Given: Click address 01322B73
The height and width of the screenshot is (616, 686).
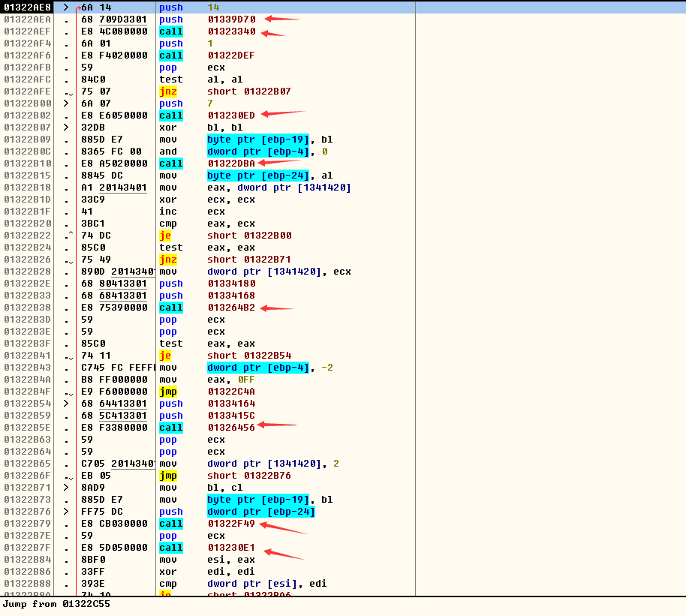Looking at the screenshot, I should pyautogui.click(x=28, y=499).
